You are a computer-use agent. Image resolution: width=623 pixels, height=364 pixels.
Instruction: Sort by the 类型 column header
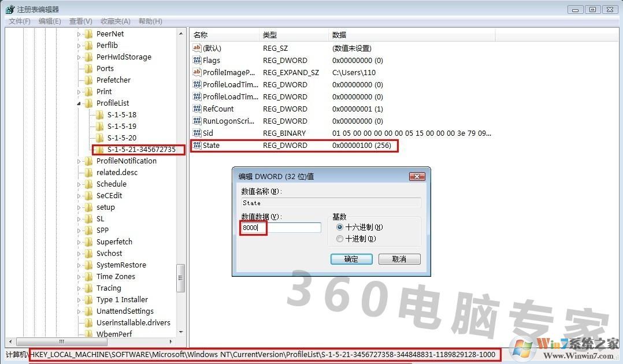pyautogui.click(x=294, y=35)
